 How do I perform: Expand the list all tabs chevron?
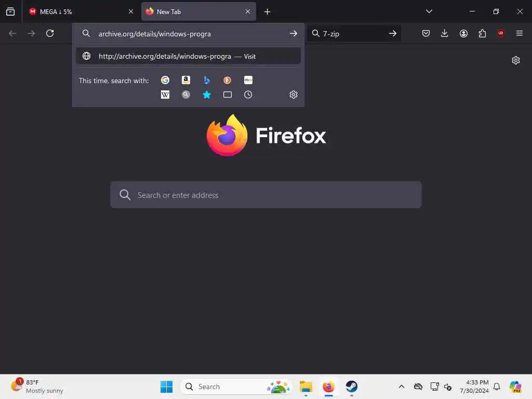pos(429,11)
